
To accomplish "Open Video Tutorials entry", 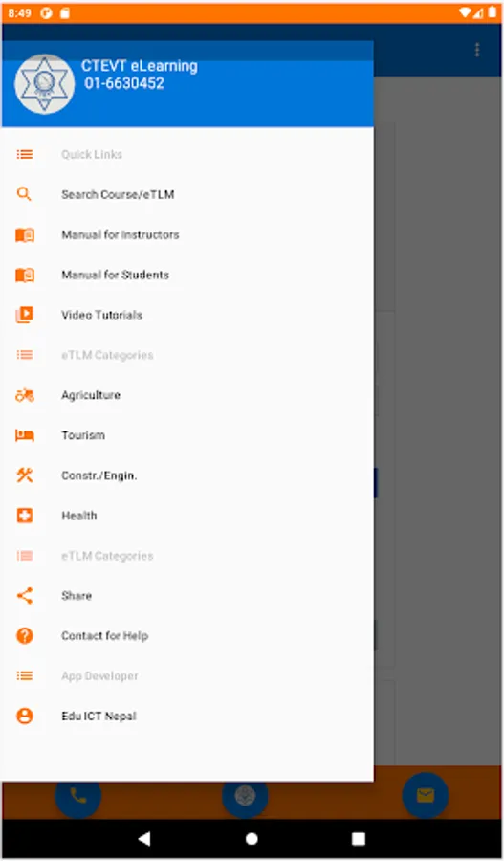I will pos(186,315).
